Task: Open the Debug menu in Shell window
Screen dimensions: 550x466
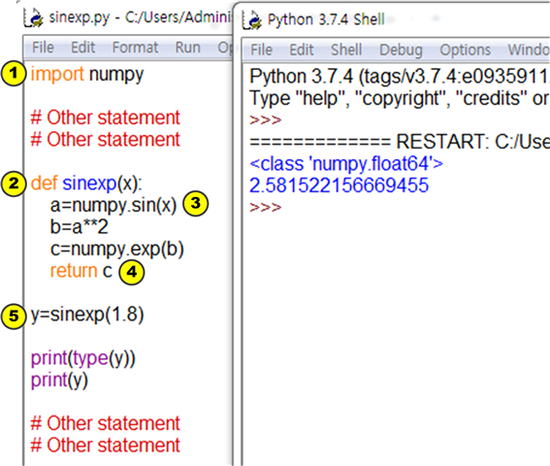Action: point(401,50)
